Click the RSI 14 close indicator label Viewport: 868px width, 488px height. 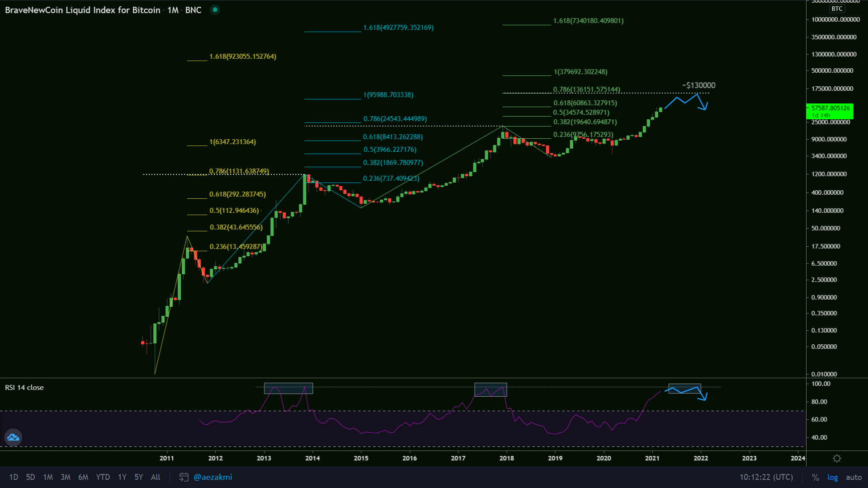pyautogui.click(x=24, y=388)
